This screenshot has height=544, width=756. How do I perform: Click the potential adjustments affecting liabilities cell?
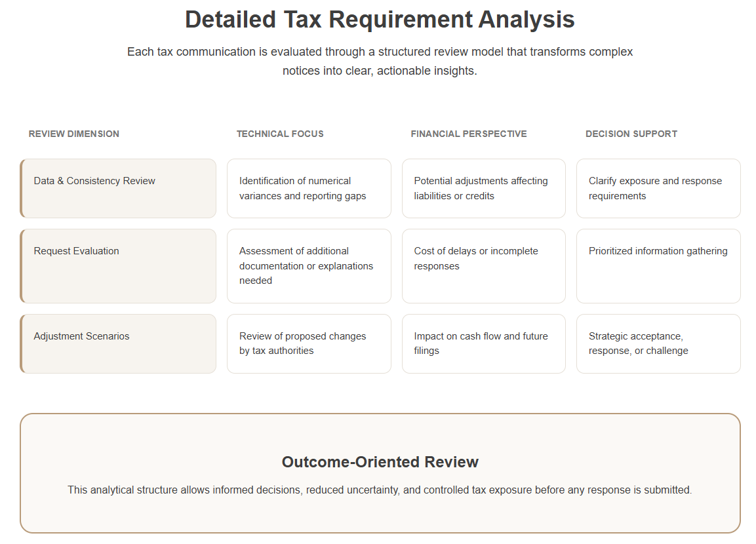click(x=483, y=188)
